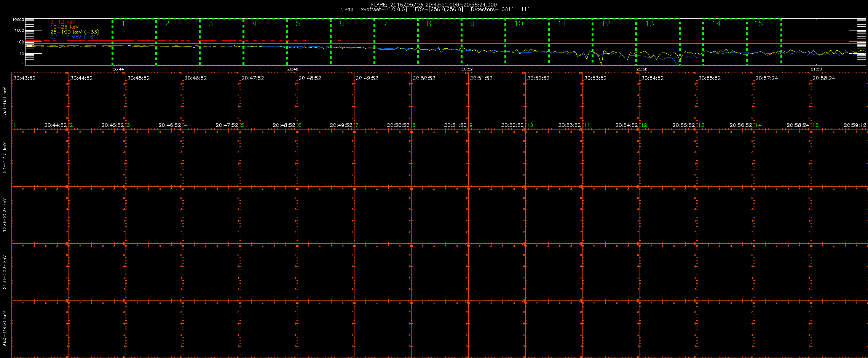Click the 12.0-25.0 keV energy row label
The height and width of the screenshot is (358, 868).
[x=5, y=215]
